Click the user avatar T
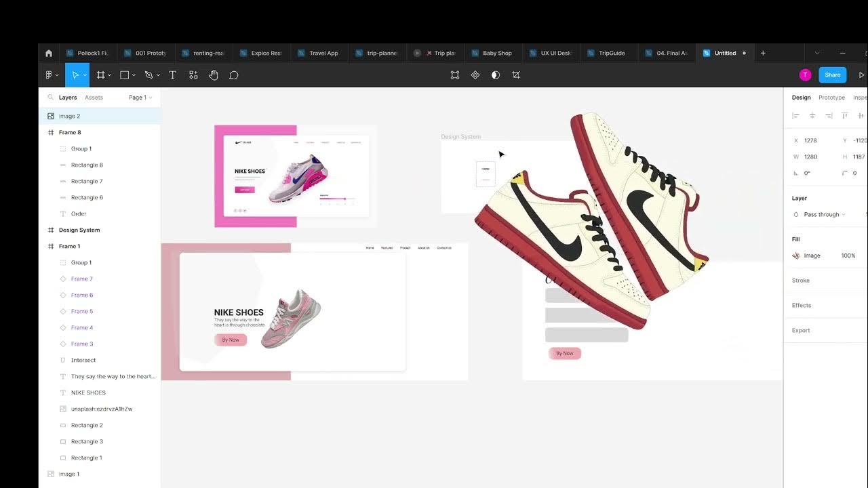 coord(805,75)
